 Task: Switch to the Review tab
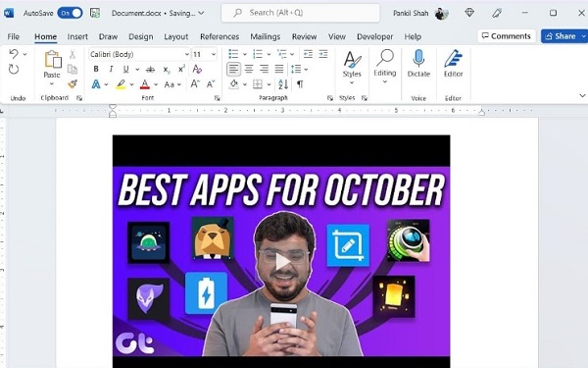(x=304, y=37)
